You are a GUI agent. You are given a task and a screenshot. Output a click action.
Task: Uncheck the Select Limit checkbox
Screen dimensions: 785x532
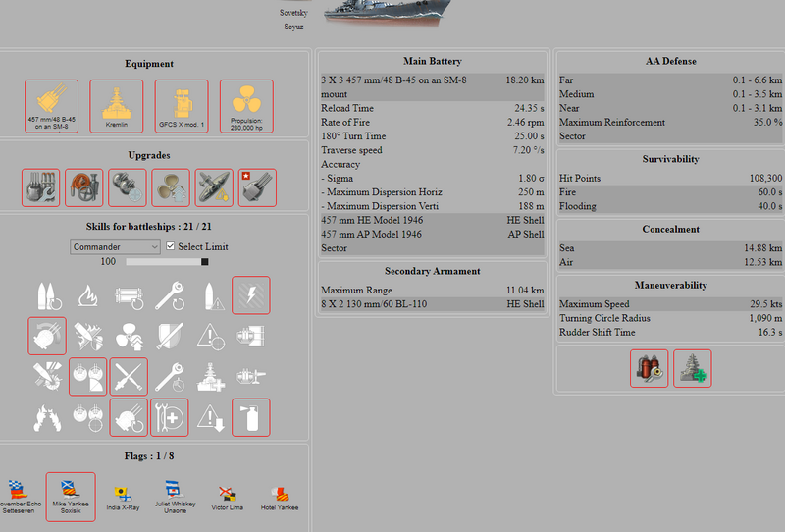click(x=171, y=246)
